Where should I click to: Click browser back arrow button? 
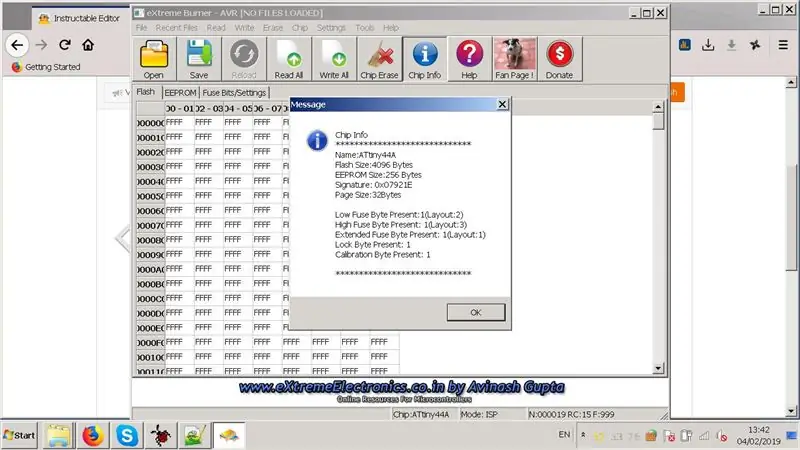pos(17,45)
